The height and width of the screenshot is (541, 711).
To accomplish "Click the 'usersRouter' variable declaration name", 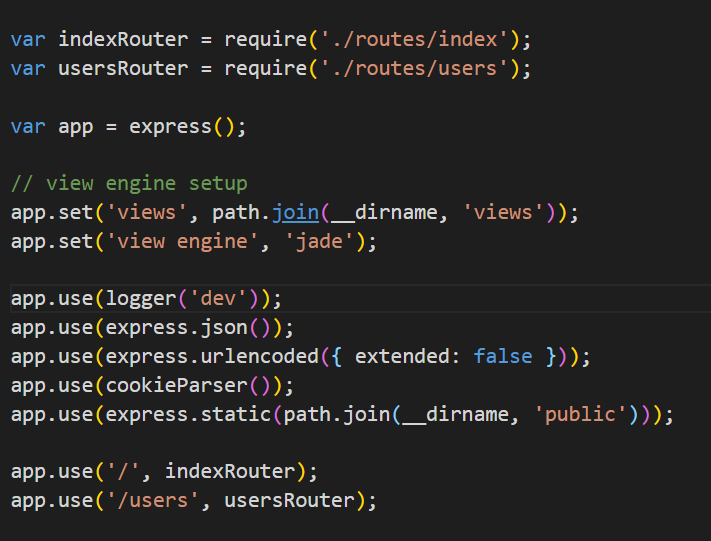I will click(x=123, y=68).
